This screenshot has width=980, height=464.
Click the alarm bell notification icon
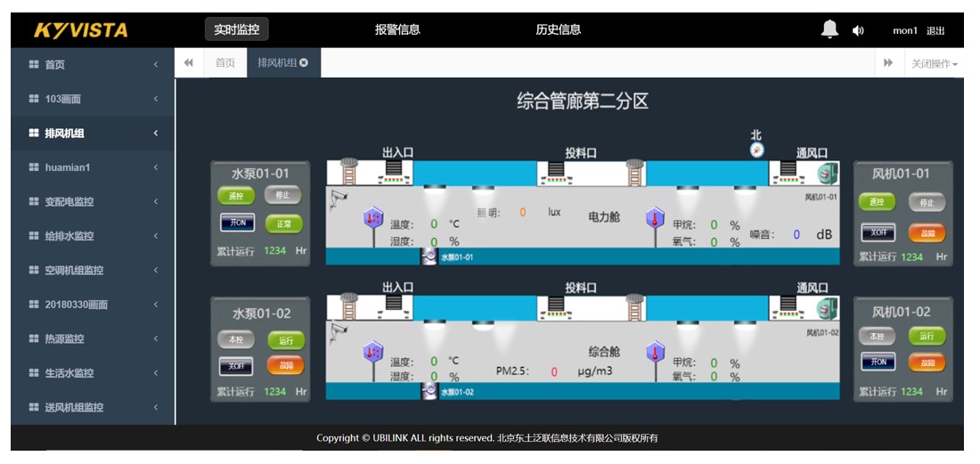point(829,29)
